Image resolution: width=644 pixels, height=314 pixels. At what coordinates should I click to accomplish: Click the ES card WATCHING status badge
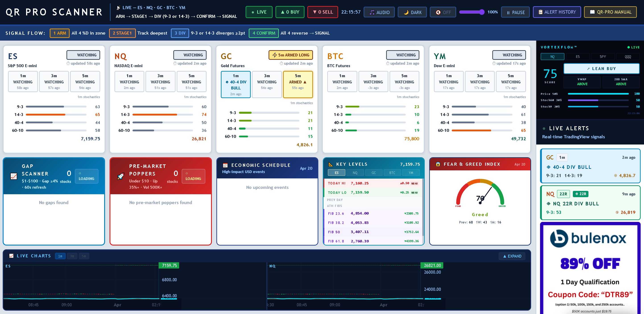(x=83, y=55)
